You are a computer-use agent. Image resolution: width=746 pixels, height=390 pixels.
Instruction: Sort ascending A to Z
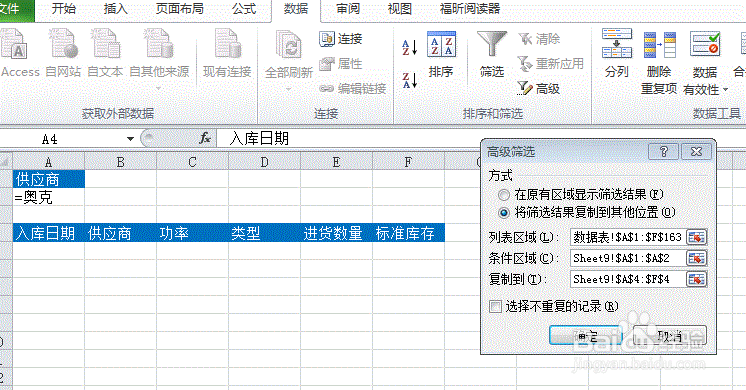click(x=409, y=48)
